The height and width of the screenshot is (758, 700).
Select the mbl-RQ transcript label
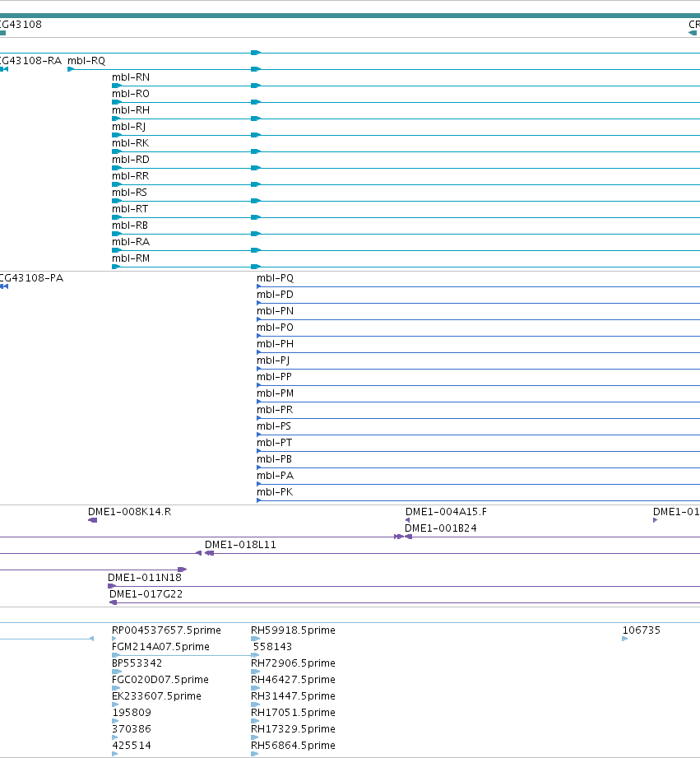coord(86,61)
